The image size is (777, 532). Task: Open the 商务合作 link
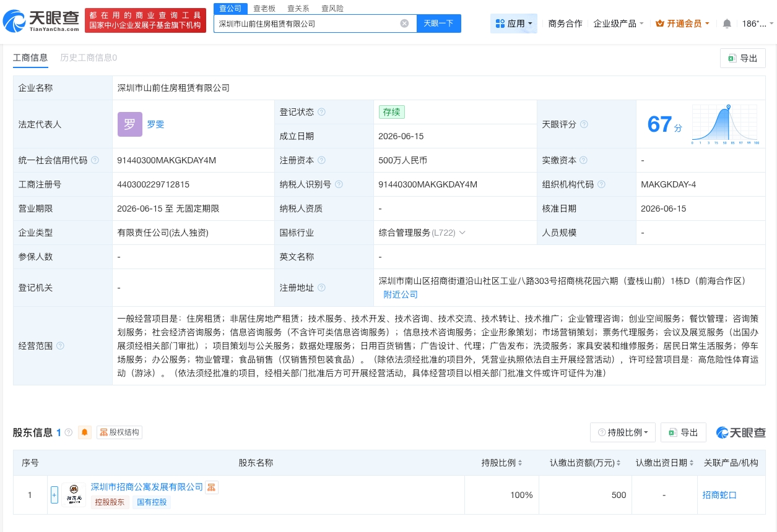(x=565, y=24)
